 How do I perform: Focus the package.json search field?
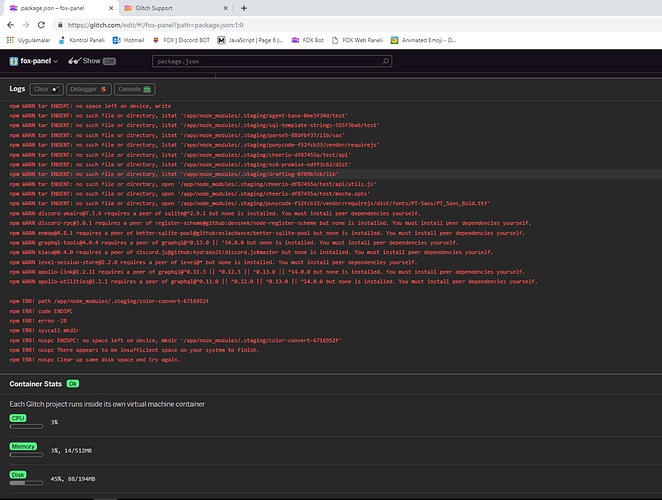tap(271, 61)
